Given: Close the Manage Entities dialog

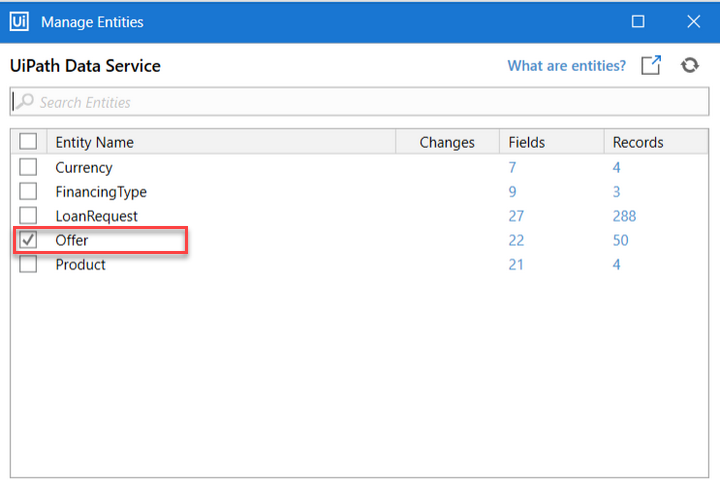Looking at the screenshot, I should 693,22.
